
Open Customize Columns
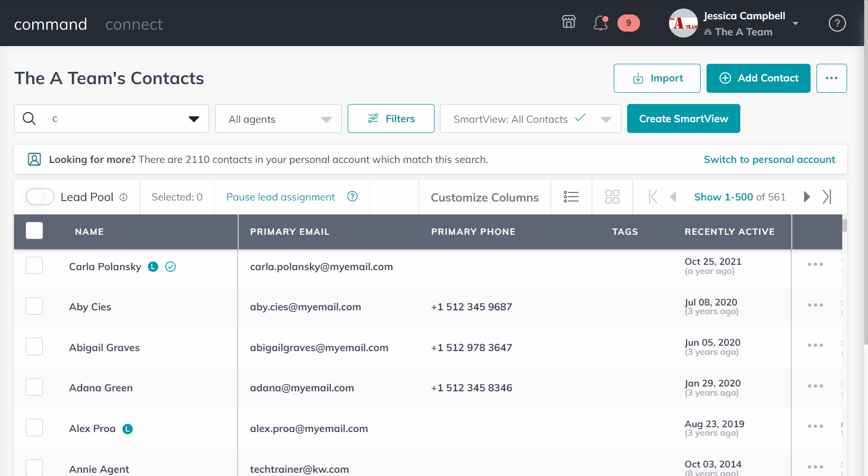[485, 197]
